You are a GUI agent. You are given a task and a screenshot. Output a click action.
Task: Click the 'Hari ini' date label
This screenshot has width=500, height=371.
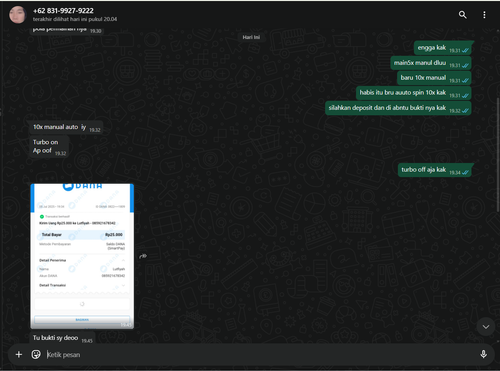coord(251,37)
